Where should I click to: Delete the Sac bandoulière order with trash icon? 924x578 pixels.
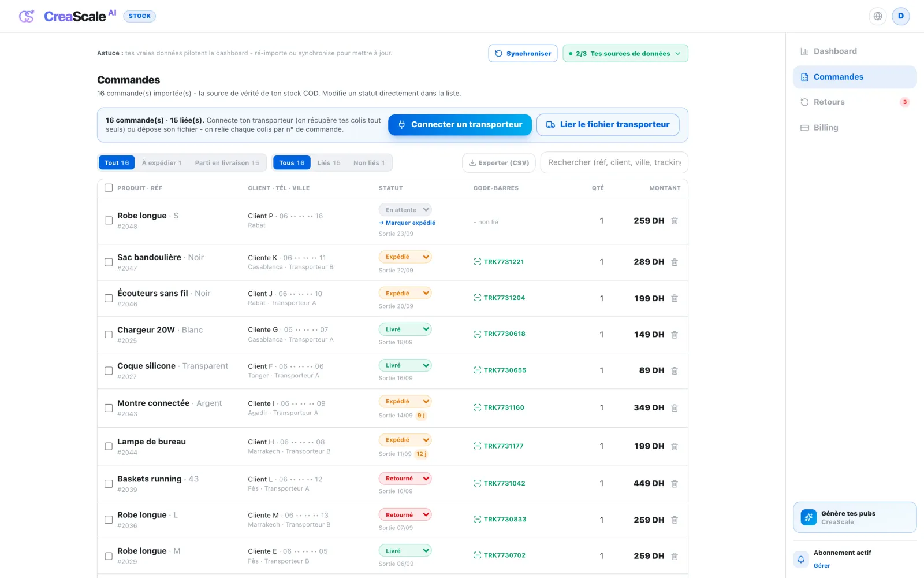(x=675, y=262)
